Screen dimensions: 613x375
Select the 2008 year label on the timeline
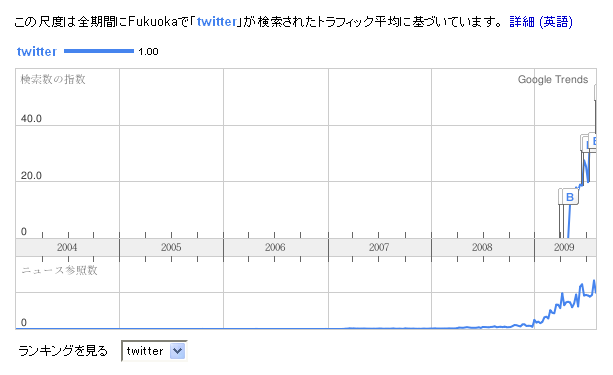click(482, 247)
